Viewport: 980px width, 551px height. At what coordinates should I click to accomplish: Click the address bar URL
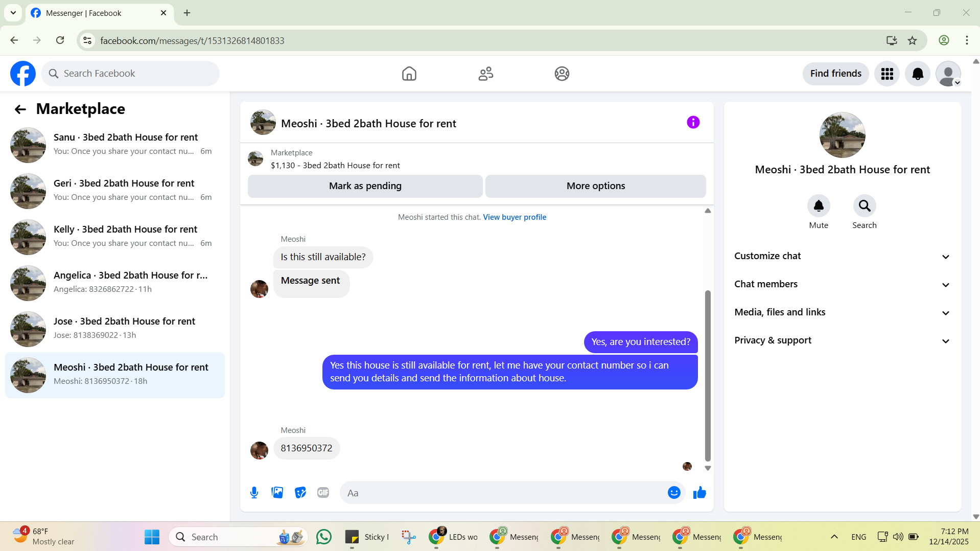coord(192,40)
